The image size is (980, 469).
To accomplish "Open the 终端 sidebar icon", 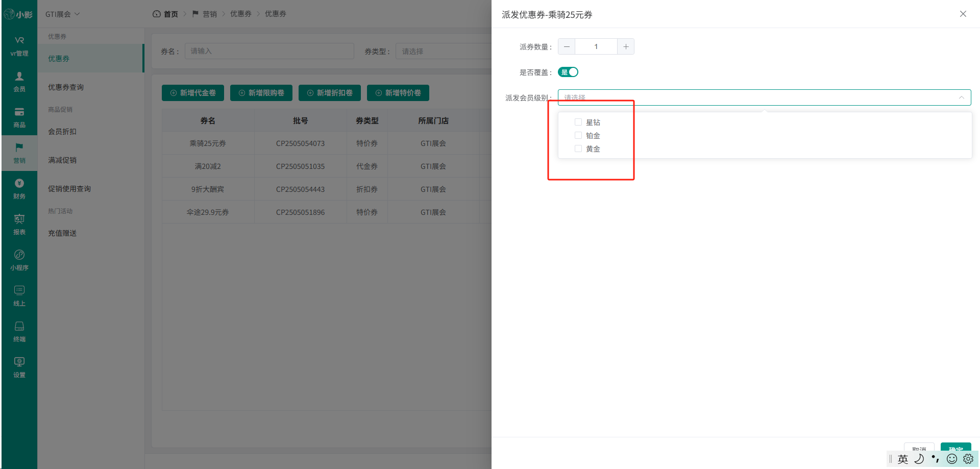I will click(19, 332).
